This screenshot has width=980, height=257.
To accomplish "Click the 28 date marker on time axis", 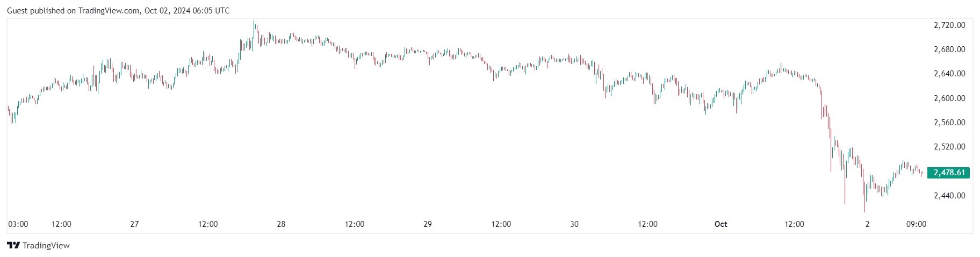I will 281,224.
